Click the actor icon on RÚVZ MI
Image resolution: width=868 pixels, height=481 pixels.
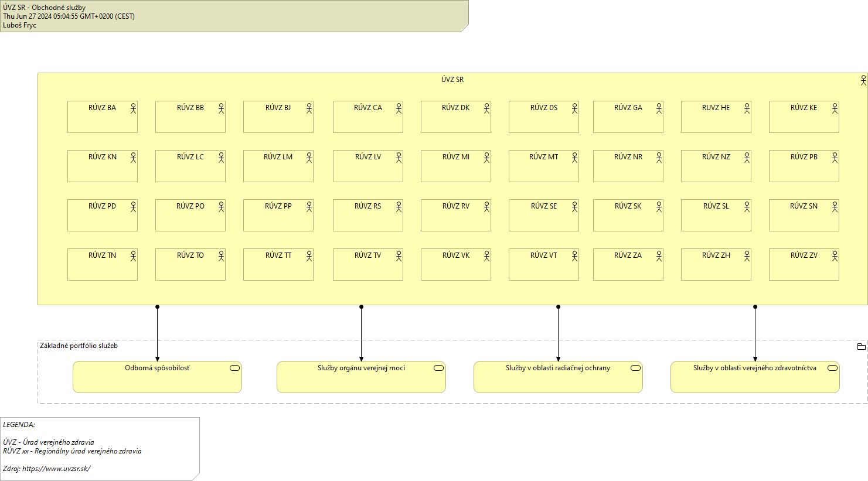[486, 158]
